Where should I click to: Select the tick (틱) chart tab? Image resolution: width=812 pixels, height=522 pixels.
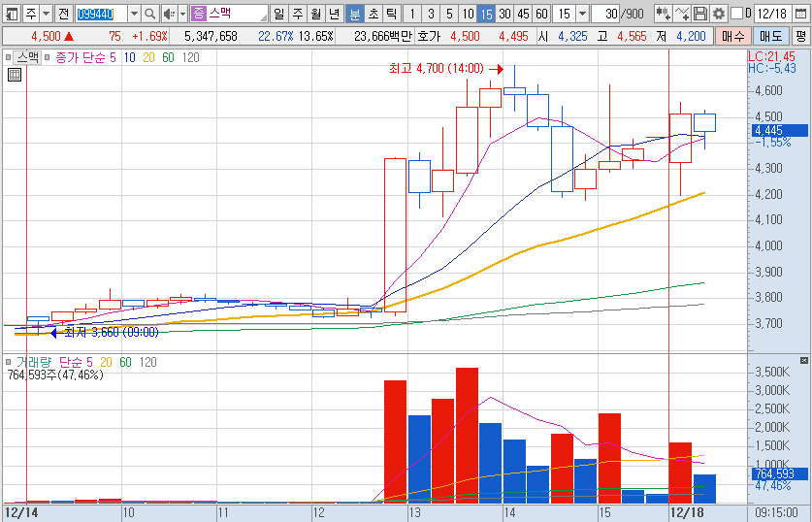(x=392, y=14)
